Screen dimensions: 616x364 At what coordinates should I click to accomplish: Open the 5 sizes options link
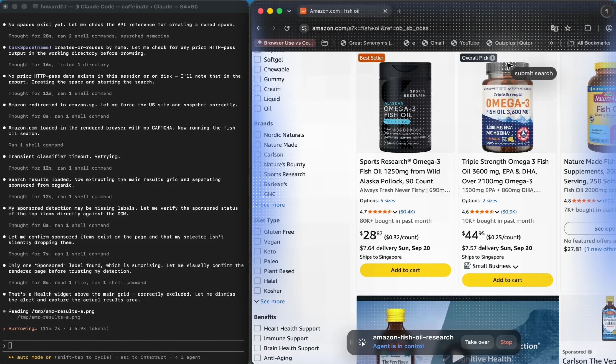tap(388, 201)
